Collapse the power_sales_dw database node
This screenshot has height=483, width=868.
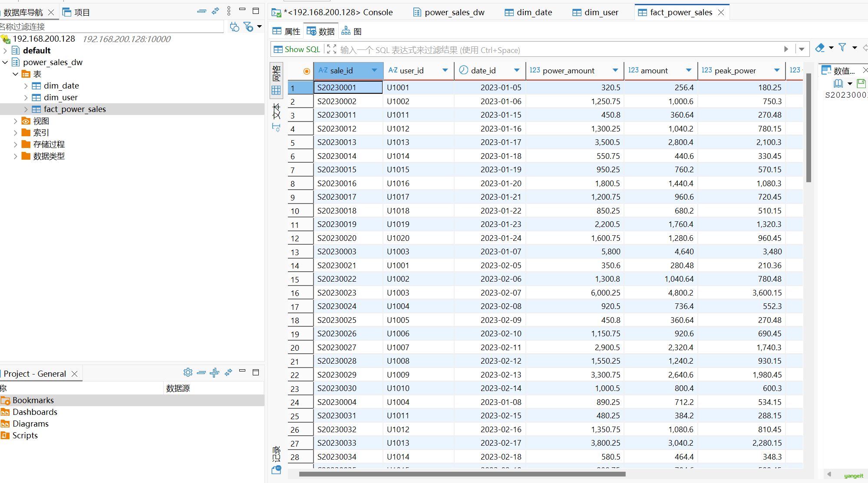[x=5, y=62]
